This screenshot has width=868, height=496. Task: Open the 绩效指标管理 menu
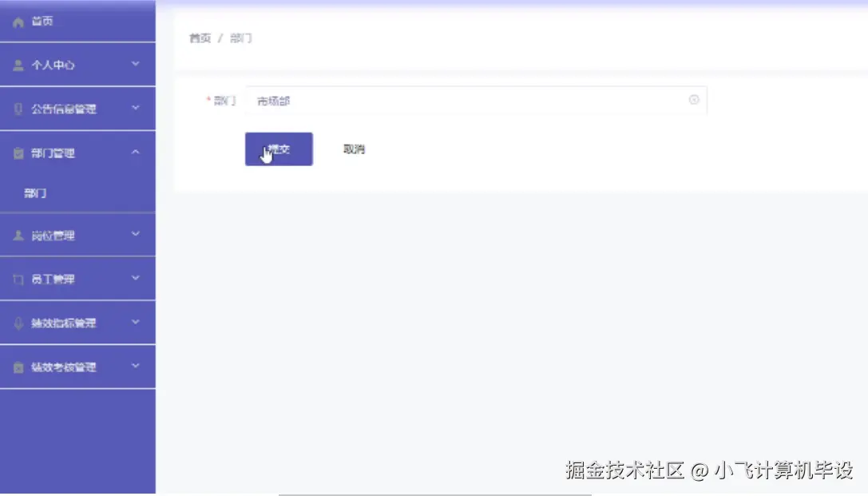(77, 323)
